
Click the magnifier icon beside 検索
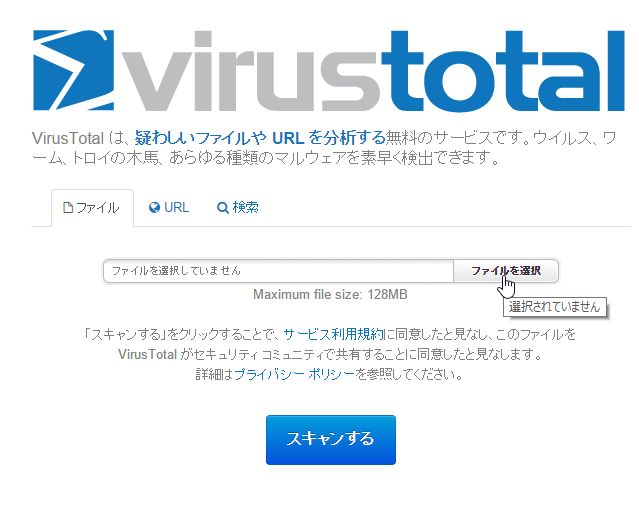(223, 208)
